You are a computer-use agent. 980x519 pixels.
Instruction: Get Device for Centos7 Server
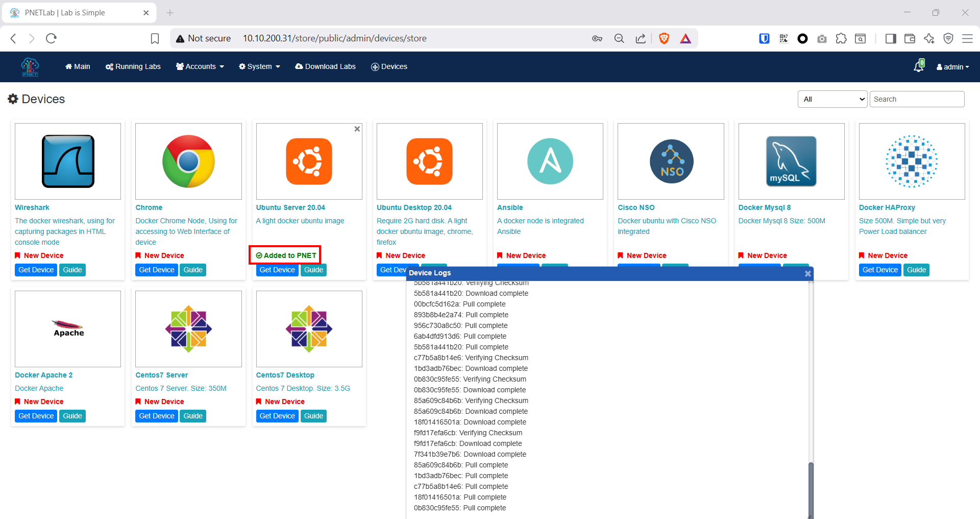tap(157, 416)
